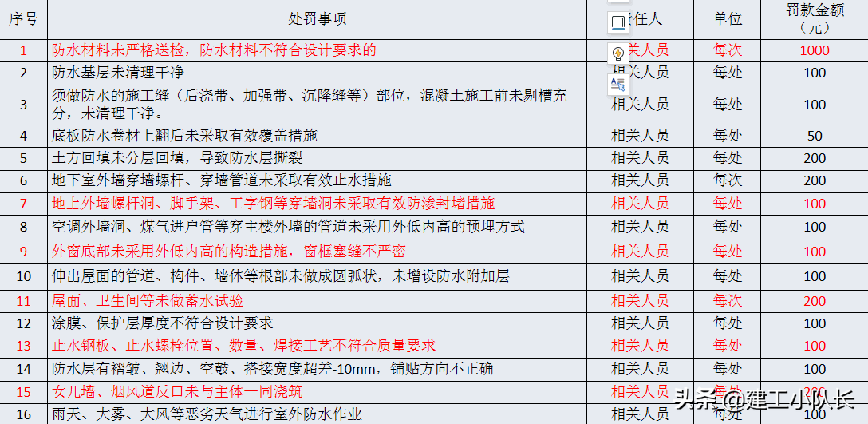Select sequence number 7 cell
The image size is (868, 424).
tap(23, 204)
